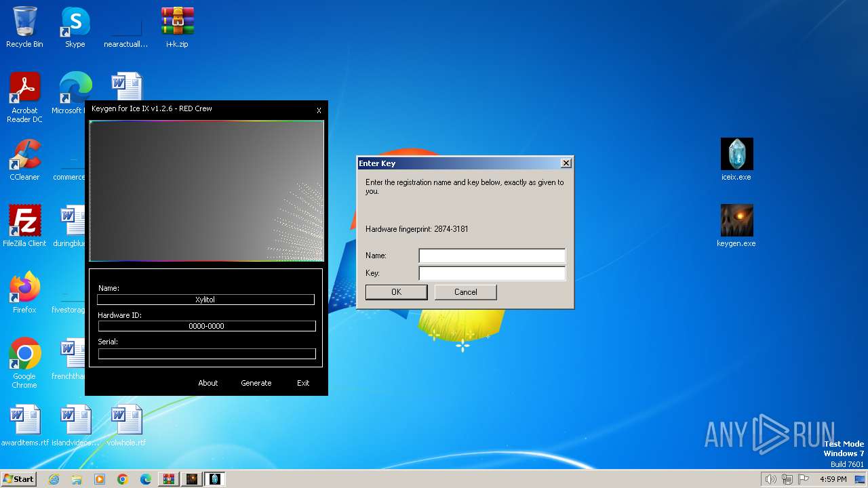Launch the FileZilla Client shortcut
This screenshot has width=868, height=488.
24,226
